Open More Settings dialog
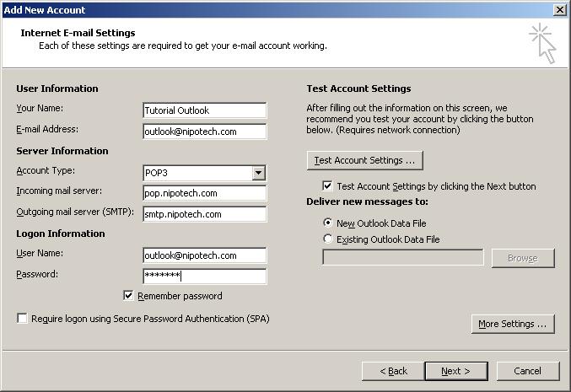The image size is (571, 392). click(513, 324)
